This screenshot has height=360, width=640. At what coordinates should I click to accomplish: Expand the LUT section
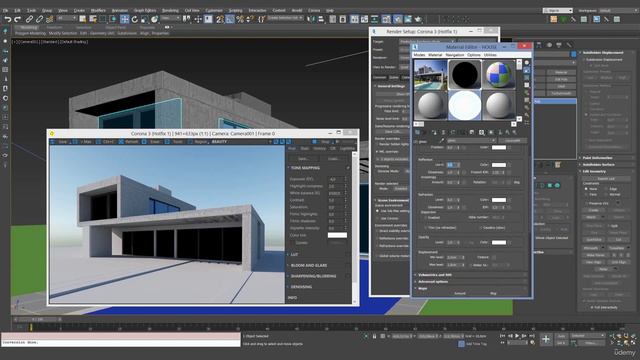click(294, 254)
